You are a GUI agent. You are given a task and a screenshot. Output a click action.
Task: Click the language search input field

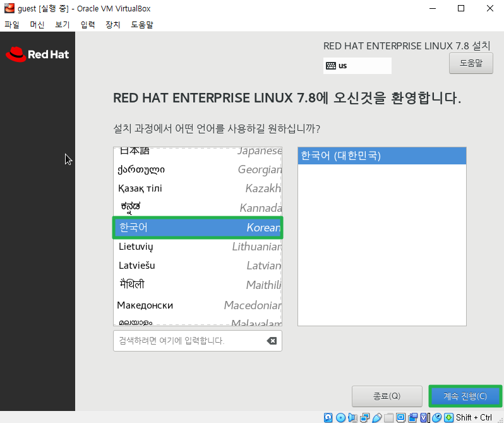point(197,341)
